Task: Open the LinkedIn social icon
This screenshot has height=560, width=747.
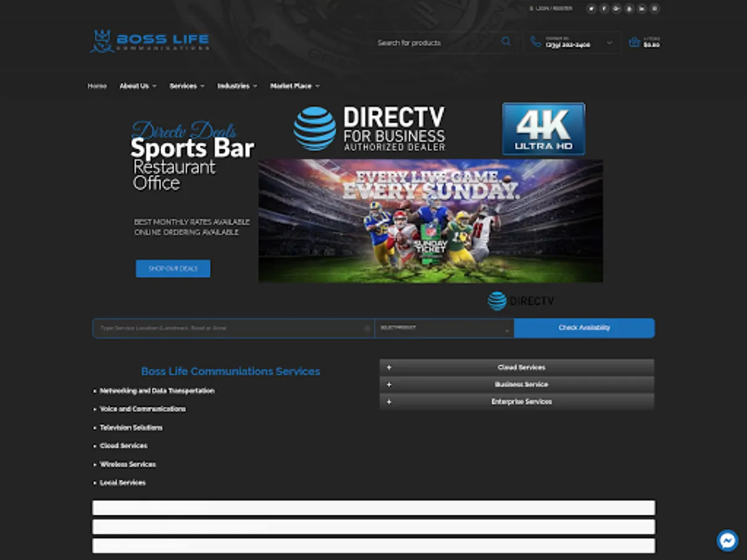Action: tap(642, 9)
